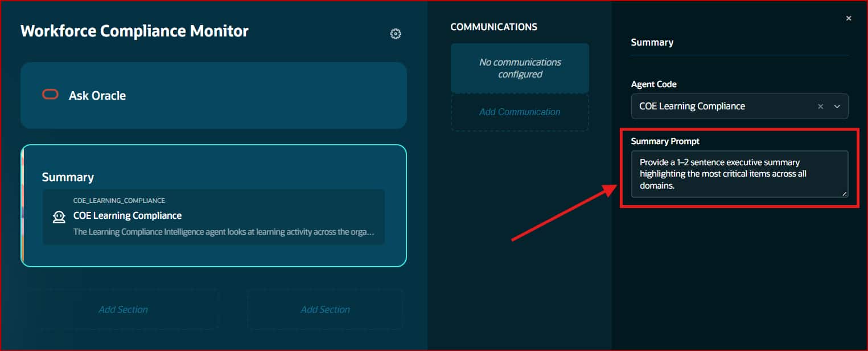This screenshot has width=868, height=351.
Task: Click the COMMUNICATIONS heading
Action: click(x=493, y=27)
